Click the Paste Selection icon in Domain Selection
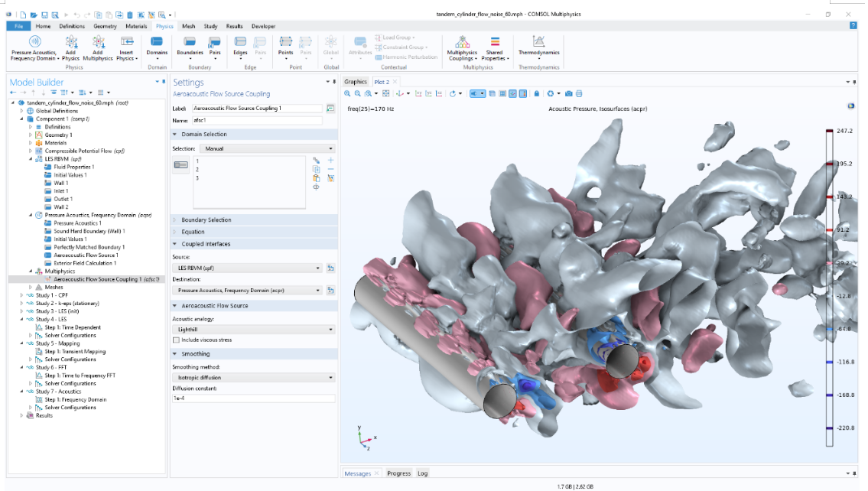Viewport: 868px width, 491px height. [x=316, y=178]
